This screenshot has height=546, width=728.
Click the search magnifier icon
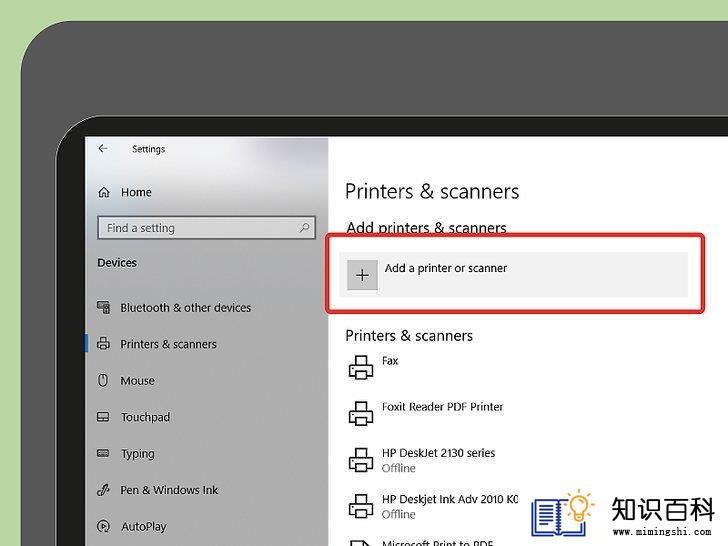304,228
